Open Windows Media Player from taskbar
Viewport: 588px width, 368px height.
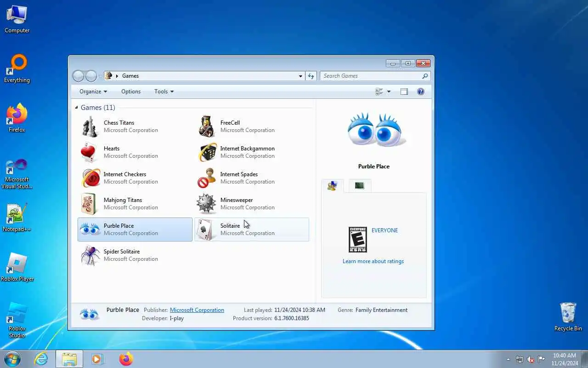coord(97,359)
